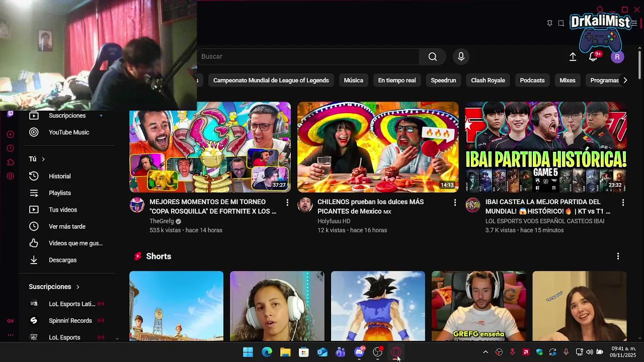Open the Goku Short thumbnail
This screenshot has width=644, height=362.
(x=378, y=306)
